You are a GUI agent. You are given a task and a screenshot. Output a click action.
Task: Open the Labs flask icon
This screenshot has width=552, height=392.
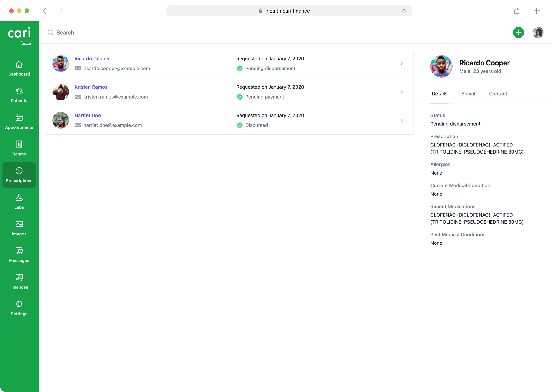[x=19, y=198]
